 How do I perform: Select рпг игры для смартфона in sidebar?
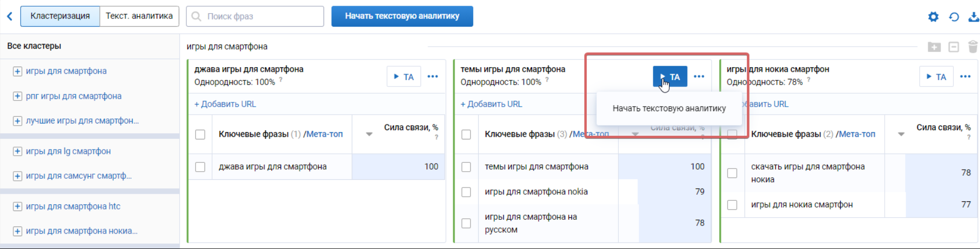pos(74,96)
